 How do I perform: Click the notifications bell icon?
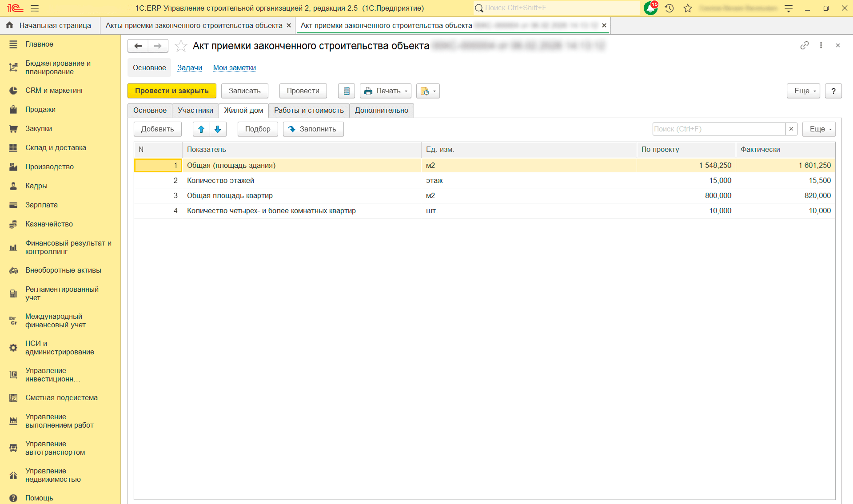650,8
